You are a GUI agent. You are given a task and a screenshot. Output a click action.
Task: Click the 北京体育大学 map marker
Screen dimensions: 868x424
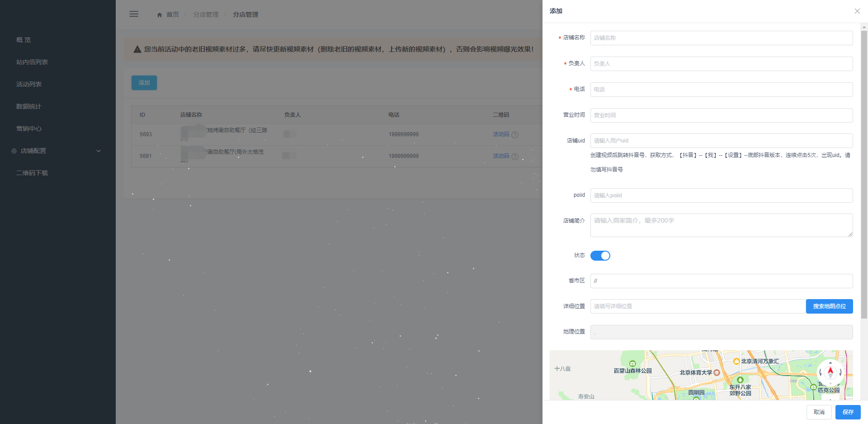click(717, 372)
